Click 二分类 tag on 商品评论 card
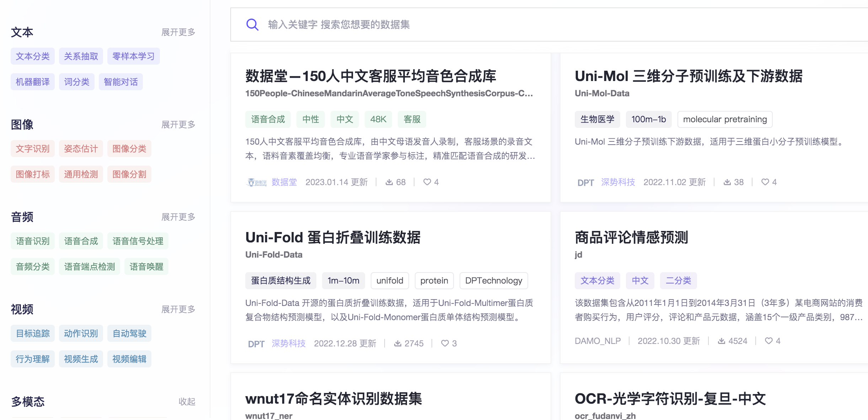Screen dimensions: 868x420 pos(679,281)
